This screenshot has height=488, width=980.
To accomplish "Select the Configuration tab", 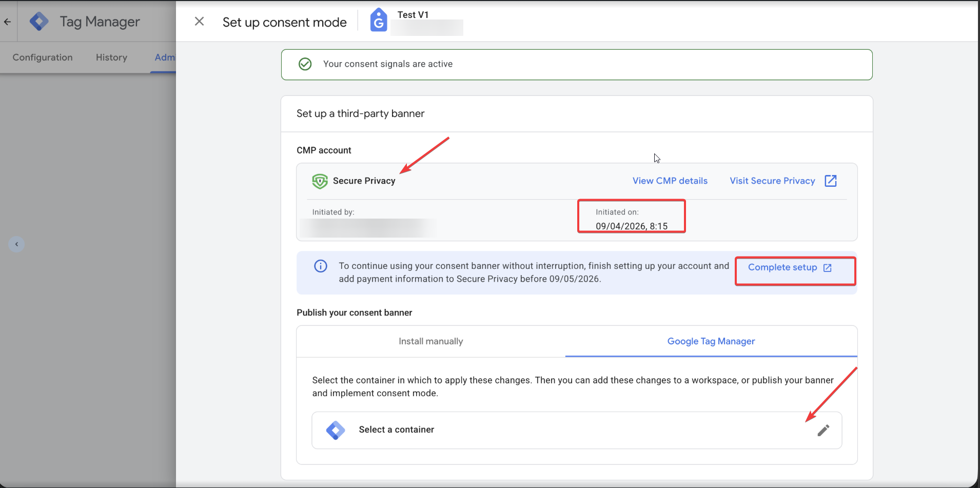I will [x=43, y=57].
